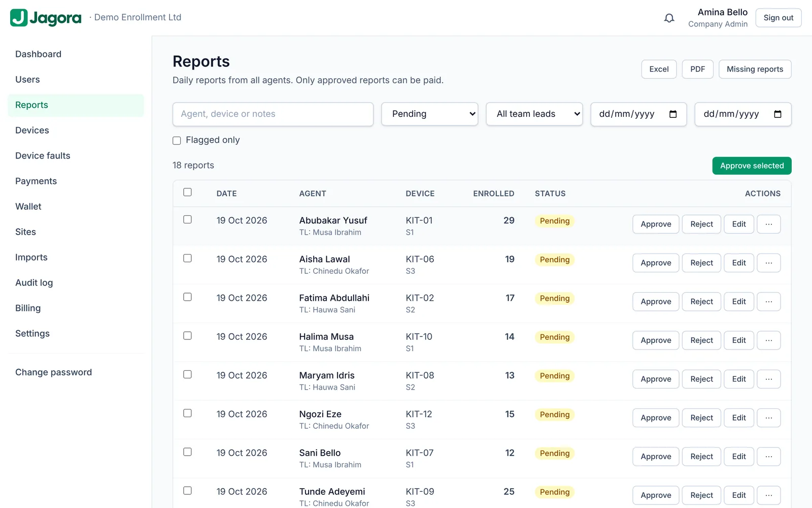812x508 pixels.
Task: Open more actions for Maryam Idris
Action: coord(769,379)
